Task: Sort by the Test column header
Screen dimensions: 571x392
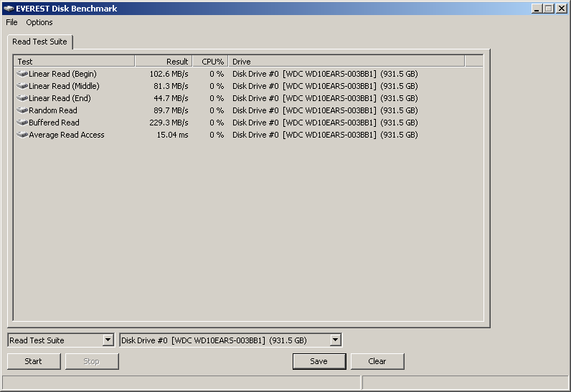Action: tap(74, 62)
